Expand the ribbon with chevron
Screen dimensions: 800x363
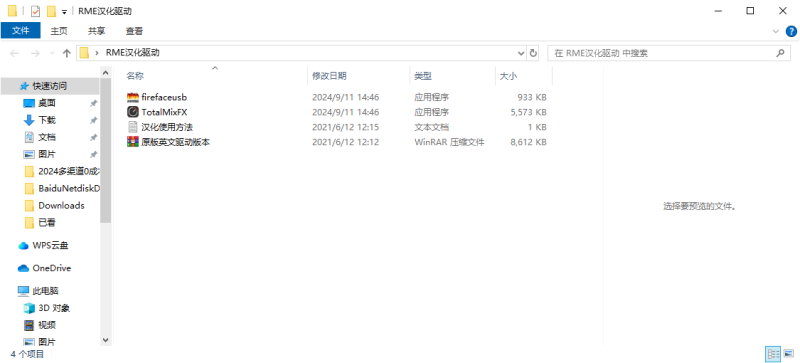coord(776,31)
